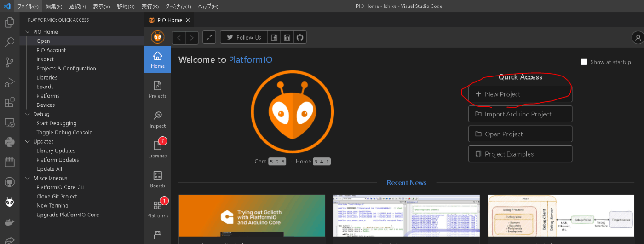644x244 pixels.
Task: Open the Explorer view in activity bar
Action: [x=9, y=22]
